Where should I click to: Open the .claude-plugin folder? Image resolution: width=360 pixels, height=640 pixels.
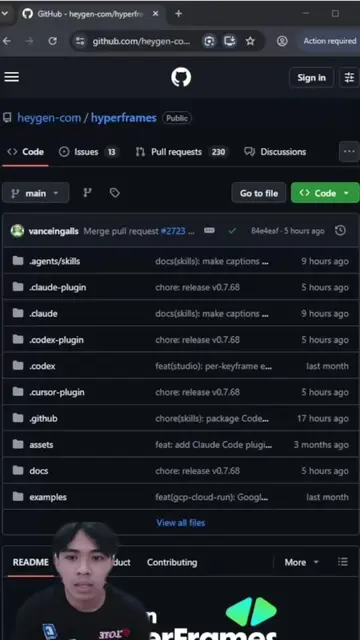tap(58, 287)
